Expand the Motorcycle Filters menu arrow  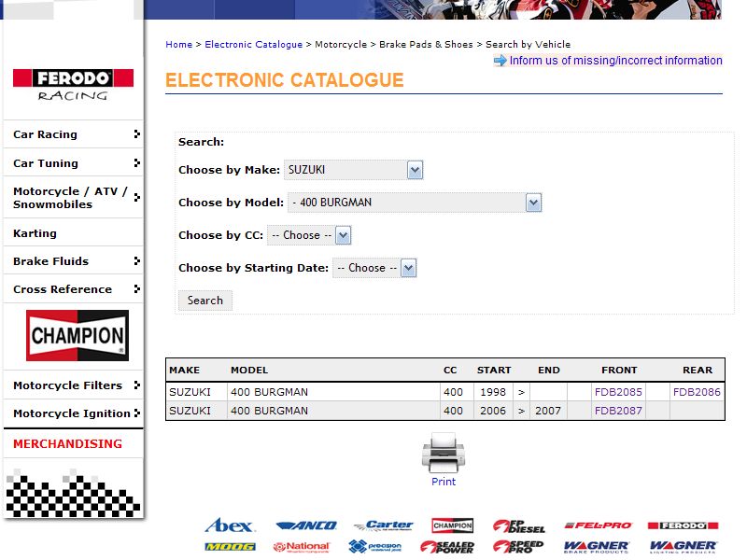[x=136, y=385]
